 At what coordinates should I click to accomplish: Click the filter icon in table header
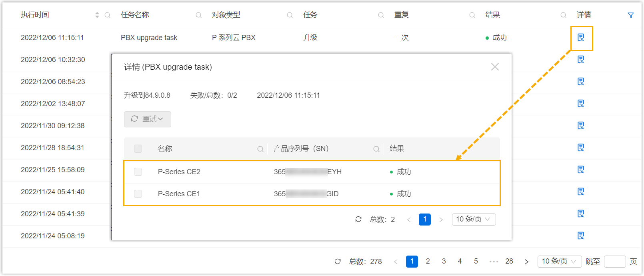[630, 15]
